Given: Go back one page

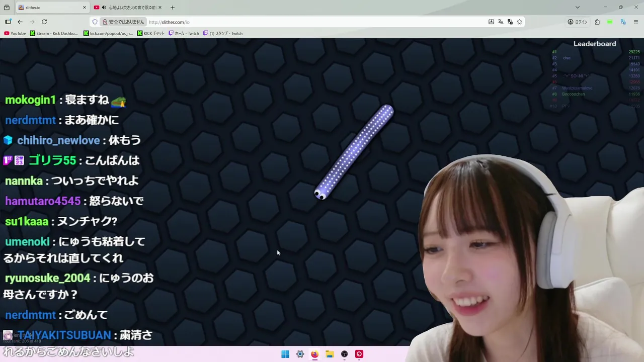Looking at the screenshot, I should click(x=20, y=22).
